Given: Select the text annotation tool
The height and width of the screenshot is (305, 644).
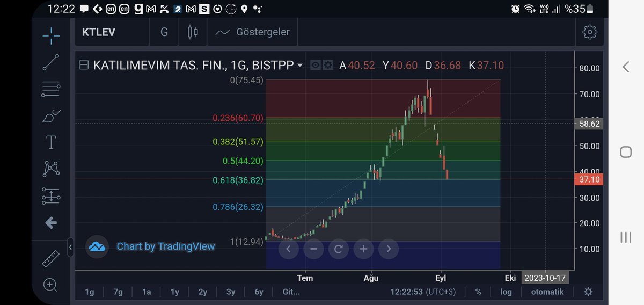Looking at the screenshot, I should click(x=51, y=142).
